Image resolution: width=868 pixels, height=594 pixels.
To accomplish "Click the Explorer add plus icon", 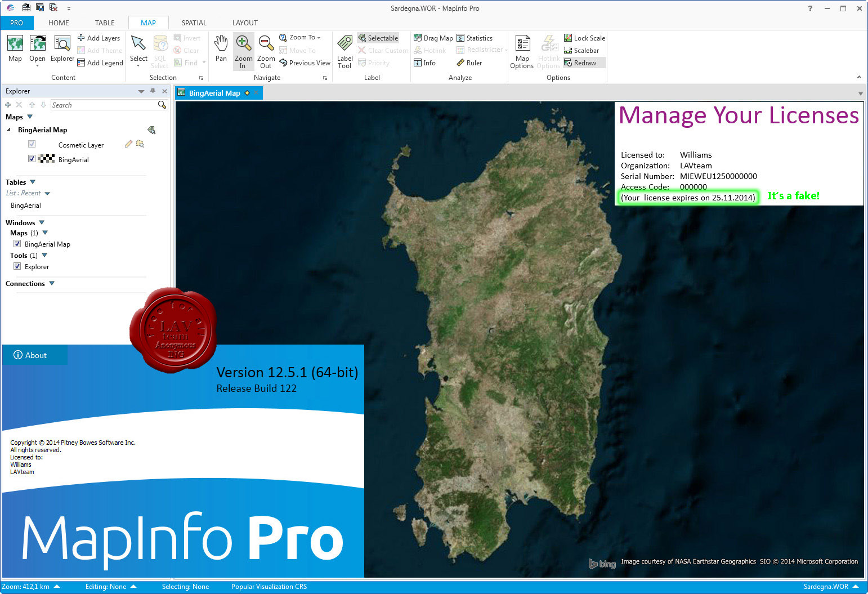I will [x=8, y=105].
